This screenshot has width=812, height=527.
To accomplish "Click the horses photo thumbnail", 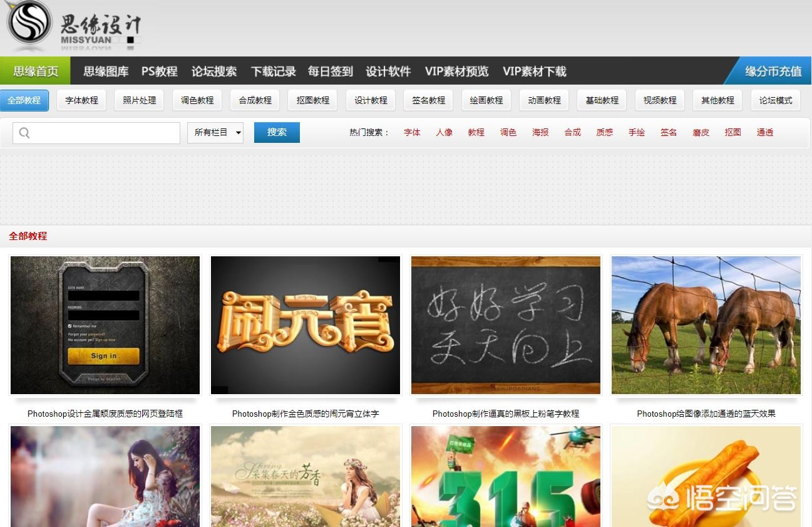I will tap(706, 325).
